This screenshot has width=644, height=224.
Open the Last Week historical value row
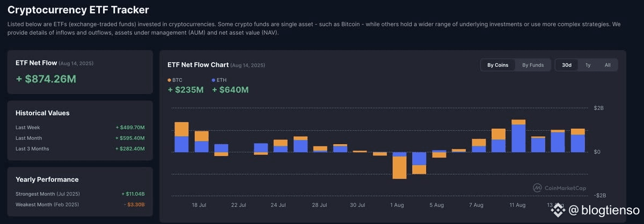[x=80, y=128]
